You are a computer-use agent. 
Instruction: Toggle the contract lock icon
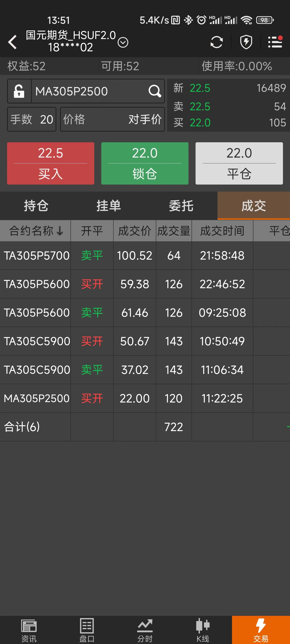pos(19,91)
